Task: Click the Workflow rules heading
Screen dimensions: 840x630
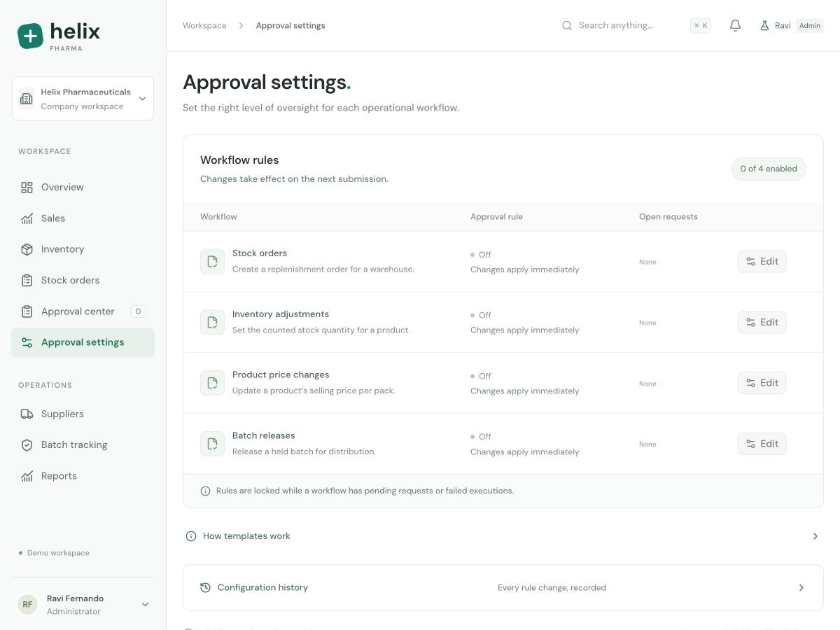Action: pyautogui.click(x=239, y=160)
